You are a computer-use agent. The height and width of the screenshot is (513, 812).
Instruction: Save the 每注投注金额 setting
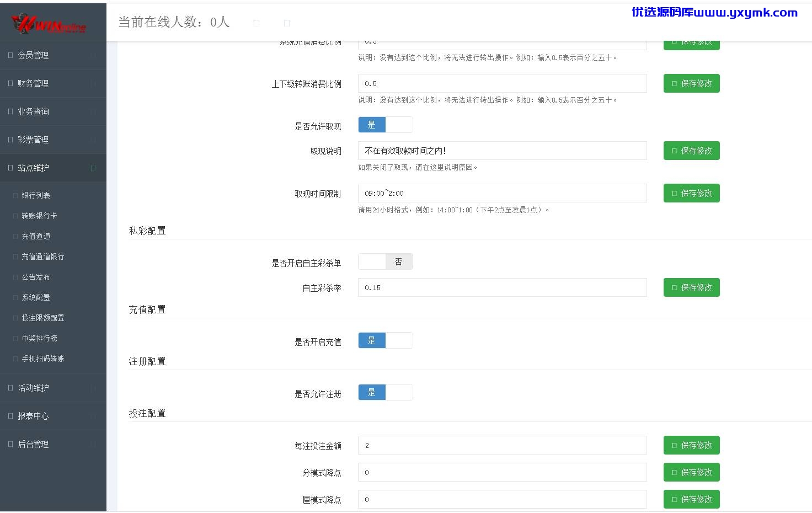coord(691,445)
